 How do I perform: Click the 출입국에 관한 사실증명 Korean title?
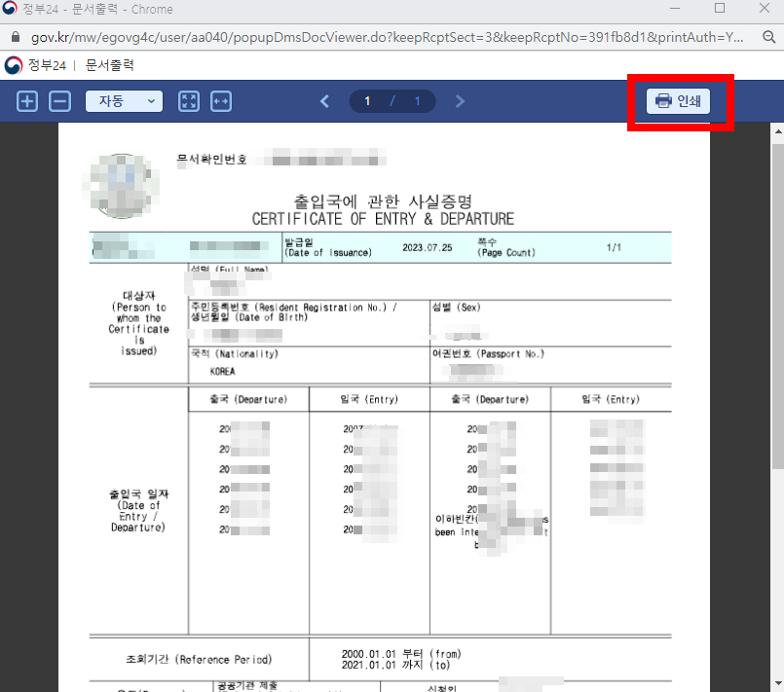[383, 201]
